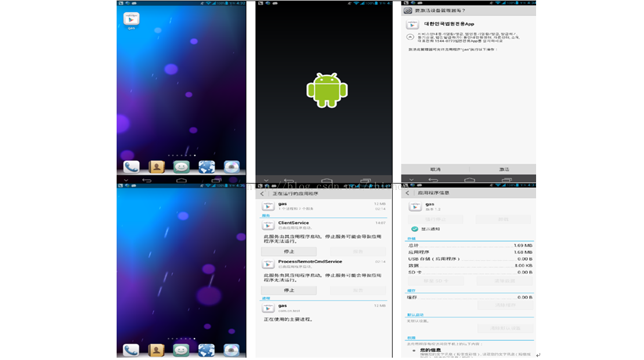Screen dimensions: 644x360
Task: Open Contacts on home screen showing gas icon
Action: pyautogui.click(x=157, y=167)
